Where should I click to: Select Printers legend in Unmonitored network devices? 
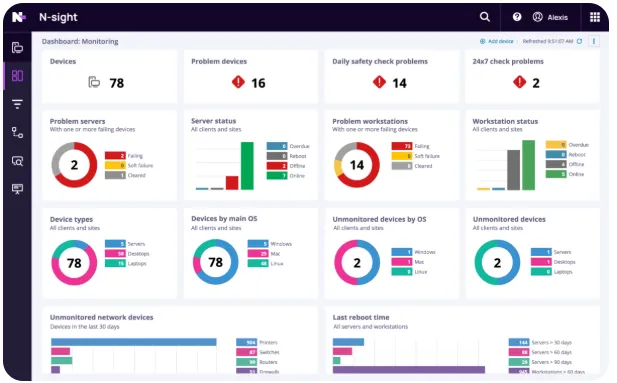click(x=257, y=342)
